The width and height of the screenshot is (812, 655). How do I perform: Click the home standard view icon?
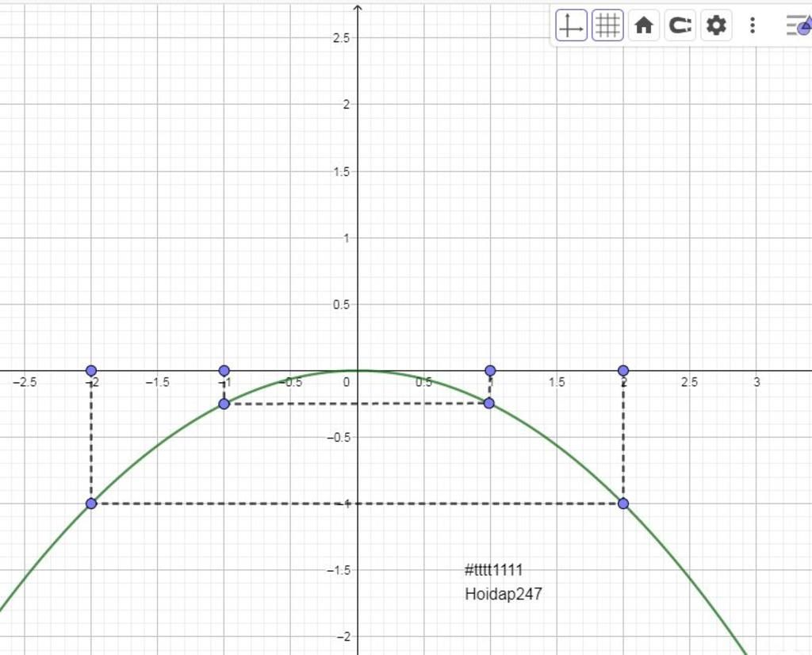[x=644, y=25]
